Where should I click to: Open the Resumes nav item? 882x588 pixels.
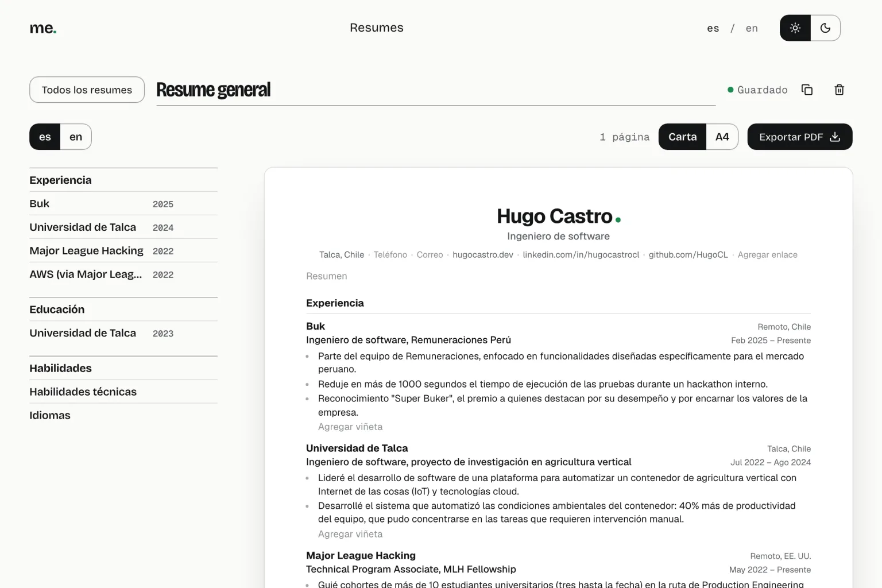[x=377, y=28]
